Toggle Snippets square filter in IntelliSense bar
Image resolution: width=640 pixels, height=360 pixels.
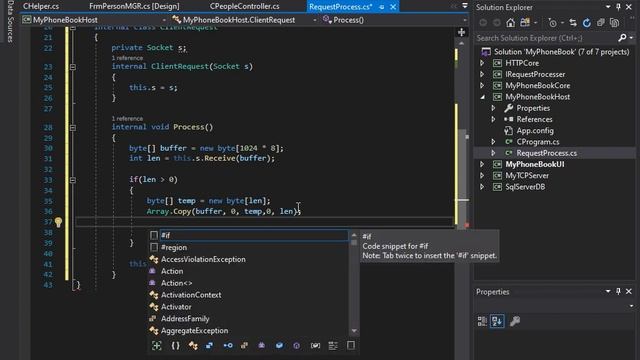351,346
